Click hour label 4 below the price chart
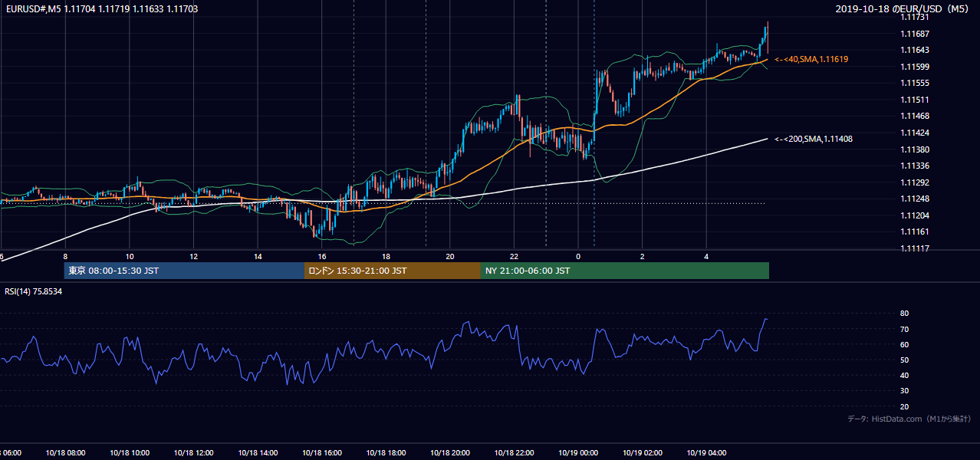 [706, 257]
